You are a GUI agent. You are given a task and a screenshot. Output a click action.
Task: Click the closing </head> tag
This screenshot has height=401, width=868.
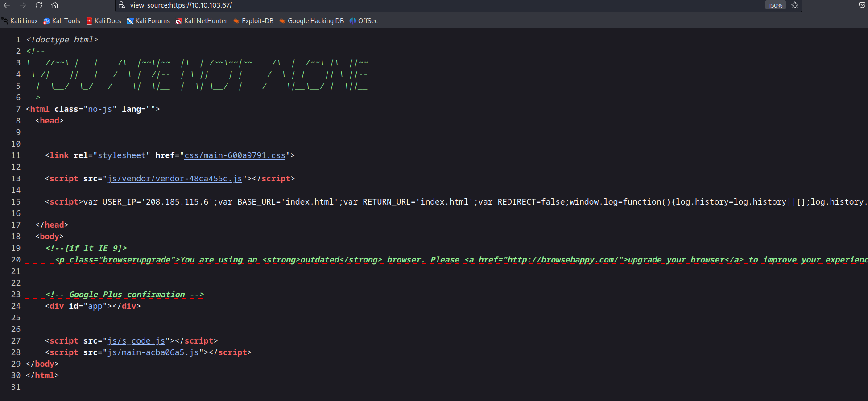click(x=52, y=225)
